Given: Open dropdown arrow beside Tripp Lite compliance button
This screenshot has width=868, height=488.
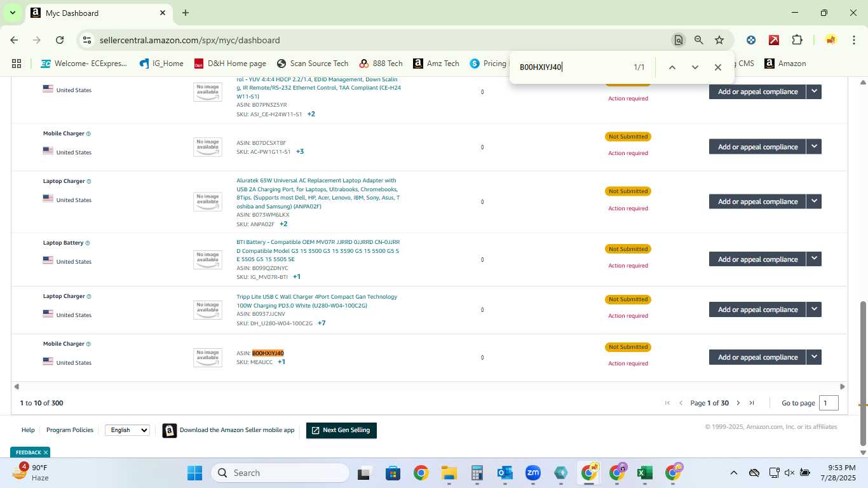Looking at the screenshot, I should pyautogui.click(x=814, y=309).
